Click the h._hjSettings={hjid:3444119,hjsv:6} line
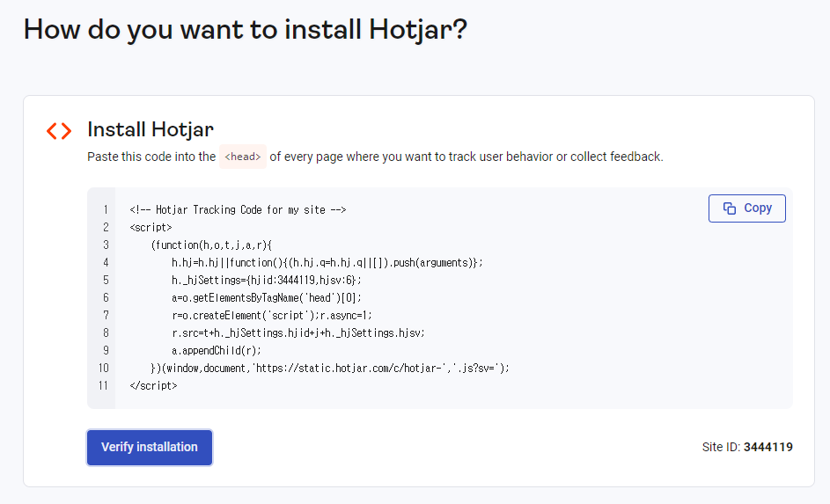830x504 pixels. (x=267, y=280)
